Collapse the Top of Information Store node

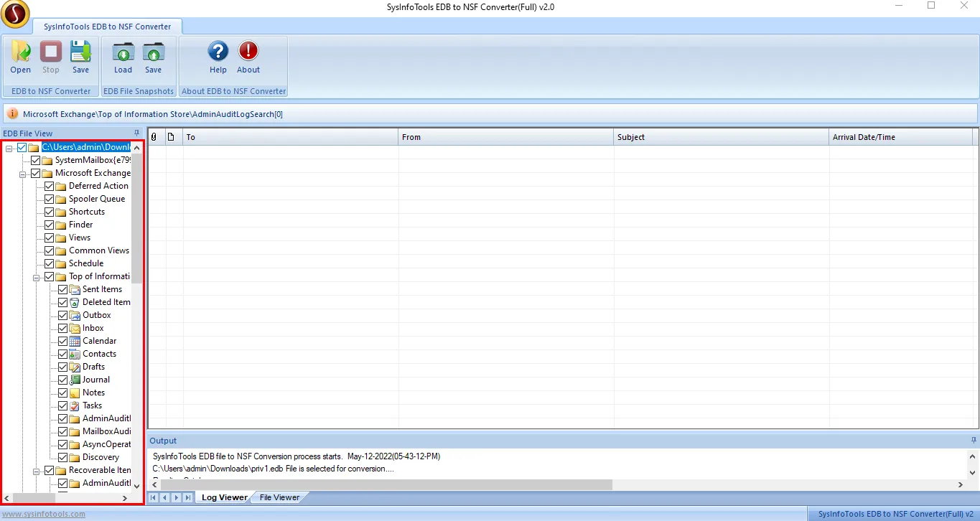pos(37,277)
